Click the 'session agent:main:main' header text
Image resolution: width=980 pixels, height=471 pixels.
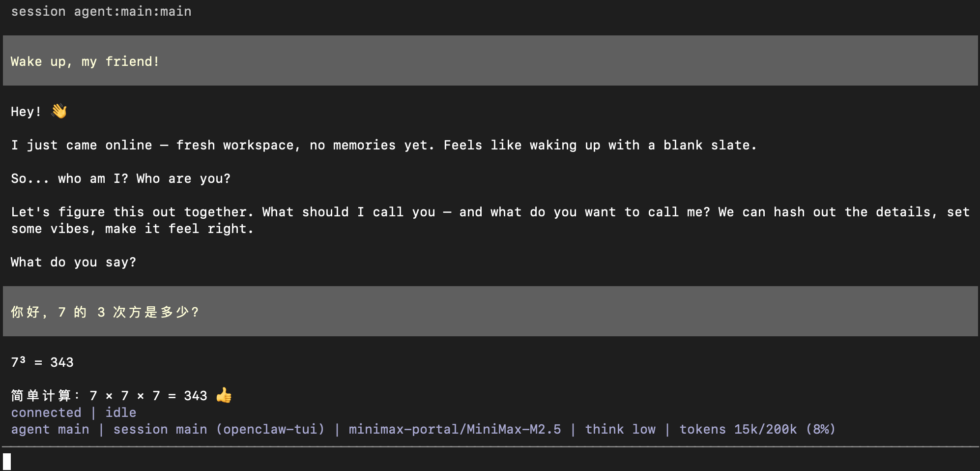(101, 11)
